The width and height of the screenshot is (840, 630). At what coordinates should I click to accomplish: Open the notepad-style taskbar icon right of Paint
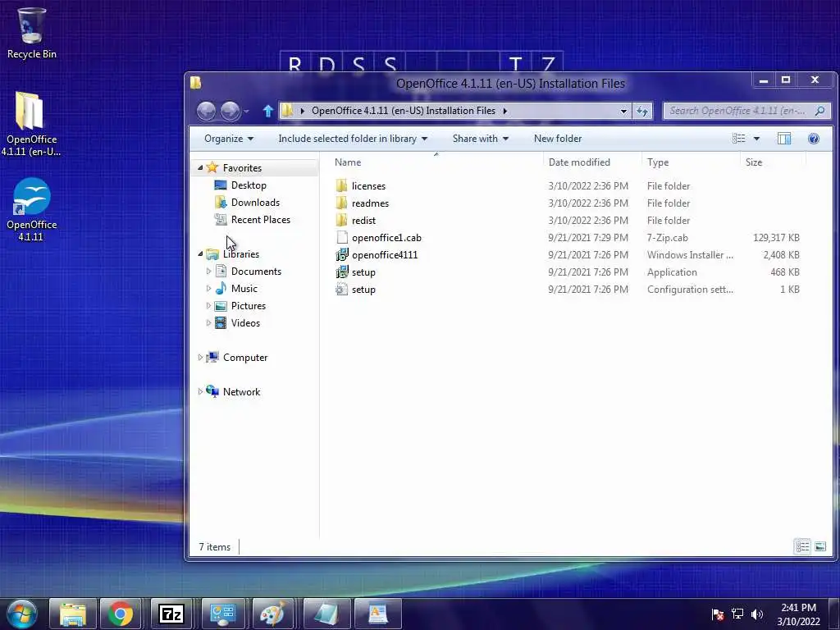326,614
